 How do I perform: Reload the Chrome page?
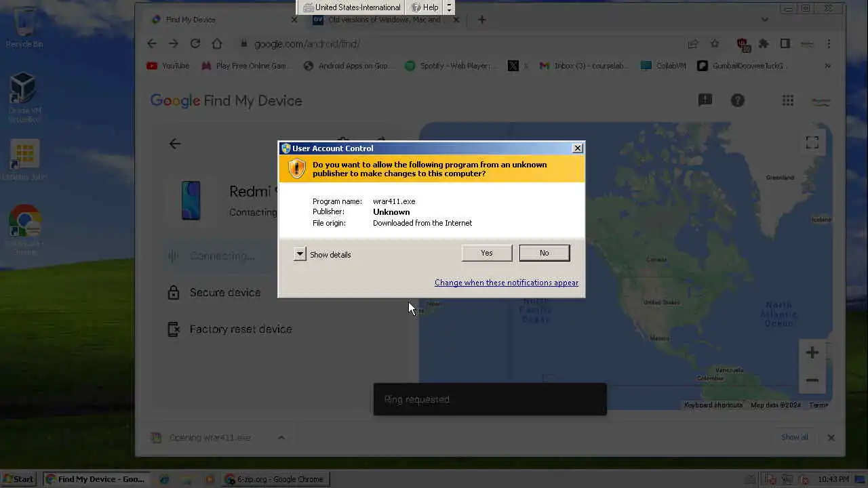point(195,43)
